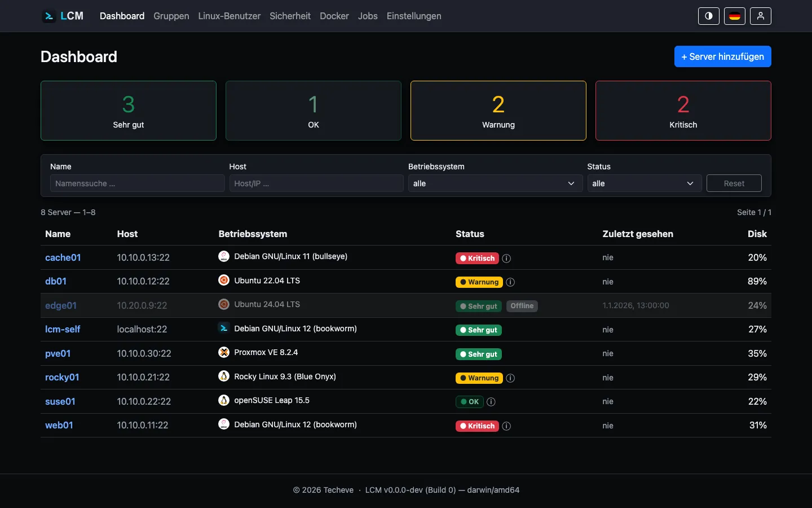
Task: Select the OK summary card
Action: pyautogui.click(x=314, y=111)
